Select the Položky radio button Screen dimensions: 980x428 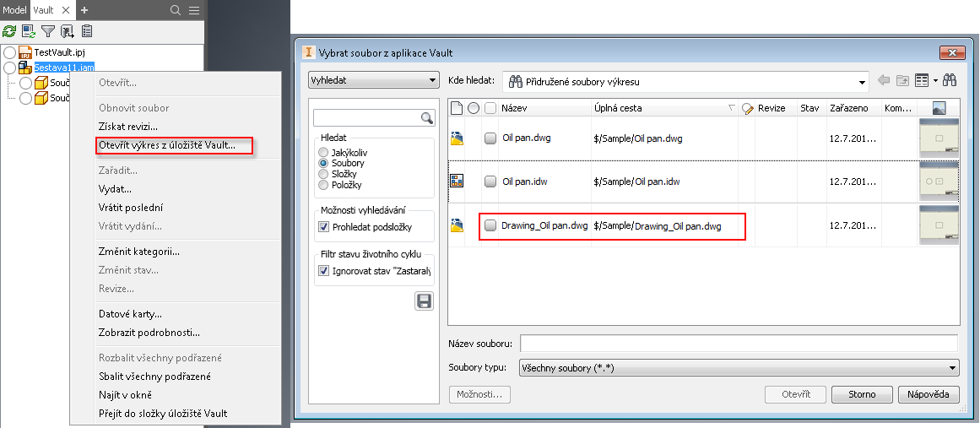pos(323,185)
